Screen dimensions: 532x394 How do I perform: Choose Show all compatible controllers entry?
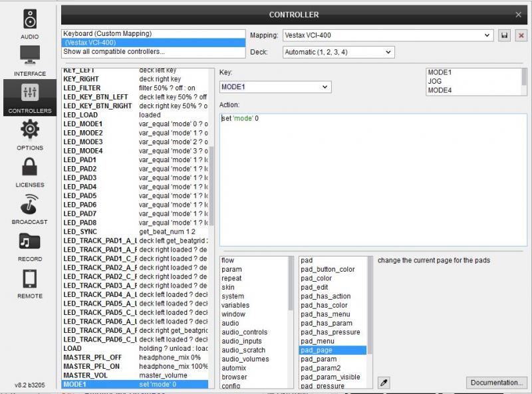pyautogui.click(x=114, y=52)
